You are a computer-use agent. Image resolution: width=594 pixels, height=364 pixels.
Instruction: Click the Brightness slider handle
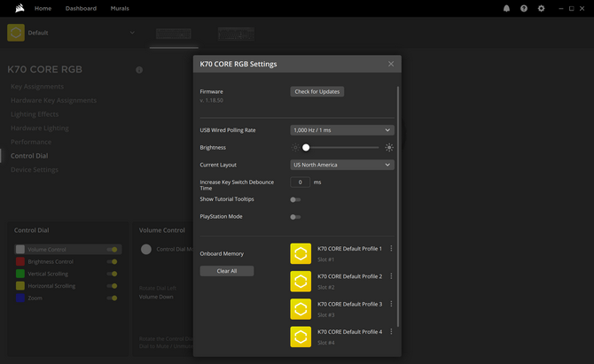pyautogui.click(x=306, y=148)
